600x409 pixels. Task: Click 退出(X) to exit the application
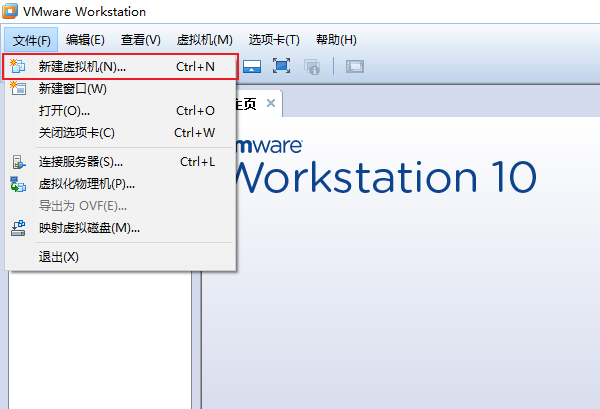point(121,257)
